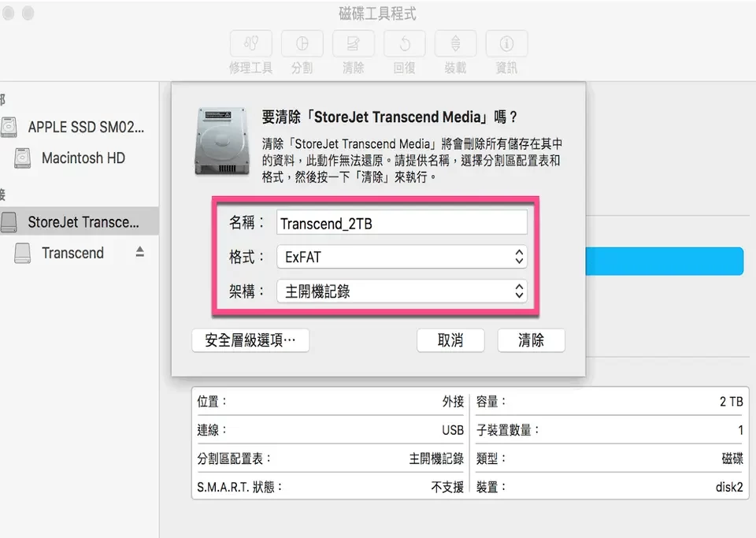Click the 分割區配置表 row in info table
The image size is (756, 538).
click(330, 458)
